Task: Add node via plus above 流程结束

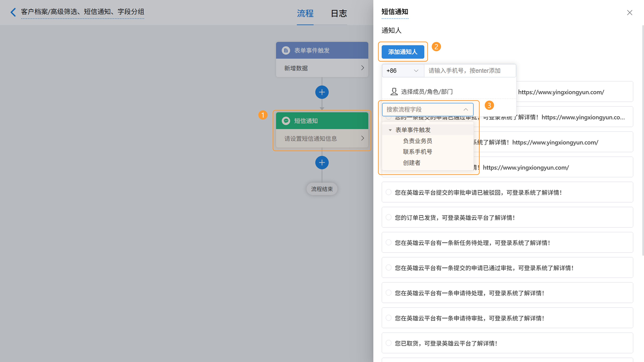Action: click(x=322, y=163)
